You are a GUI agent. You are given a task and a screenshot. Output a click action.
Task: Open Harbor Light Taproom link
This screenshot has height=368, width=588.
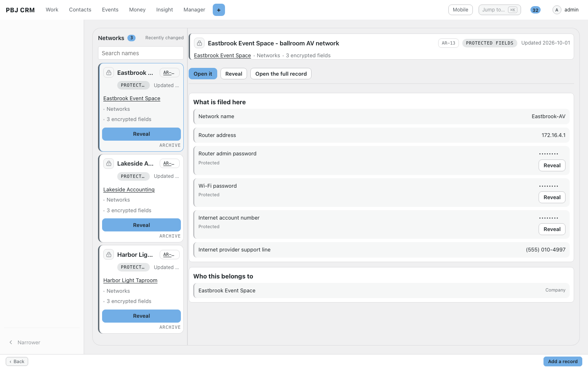pyautogui.click(x=130, y=280)
